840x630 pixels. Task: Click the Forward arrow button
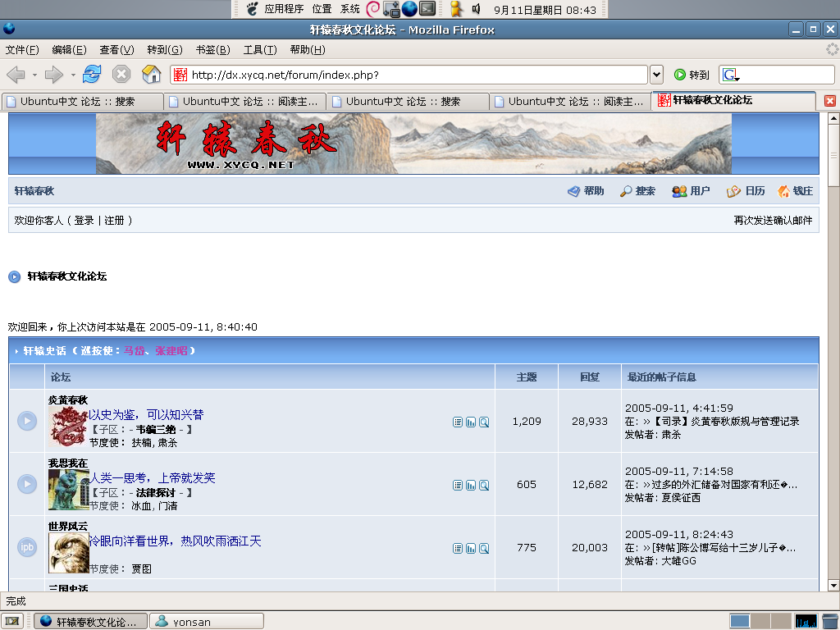pyautogui.click(x=53, y=75)
